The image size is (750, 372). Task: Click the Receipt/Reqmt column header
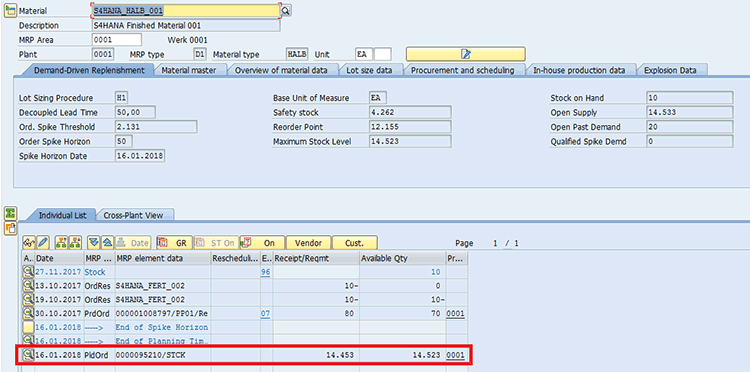click(316, 258)
